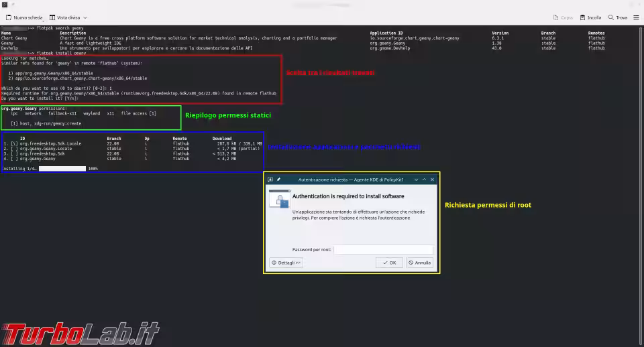This screenshot has height=347, width=644.
Task: Click Incolla to paste into terminal
Action: [590, 17]
